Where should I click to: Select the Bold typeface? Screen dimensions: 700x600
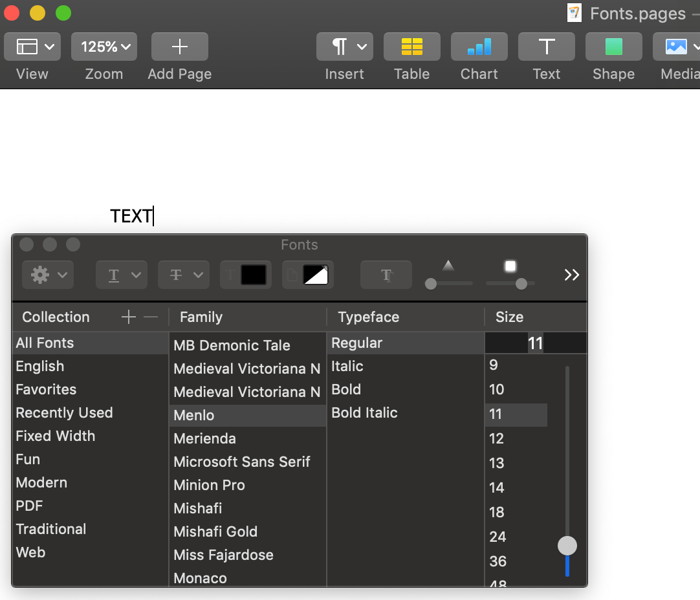[406, 389]
